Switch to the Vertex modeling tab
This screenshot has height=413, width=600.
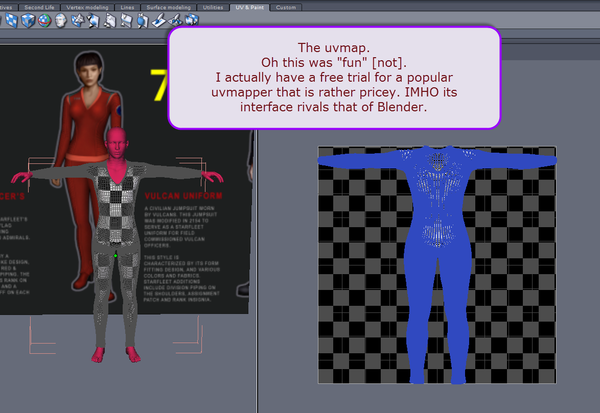coord(87,7)
